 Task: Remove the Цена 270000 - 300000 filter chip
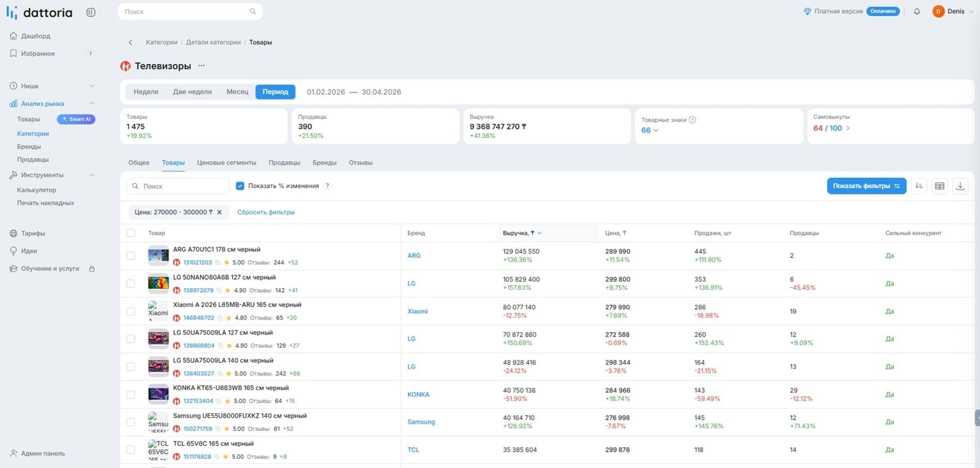(220, 212)
